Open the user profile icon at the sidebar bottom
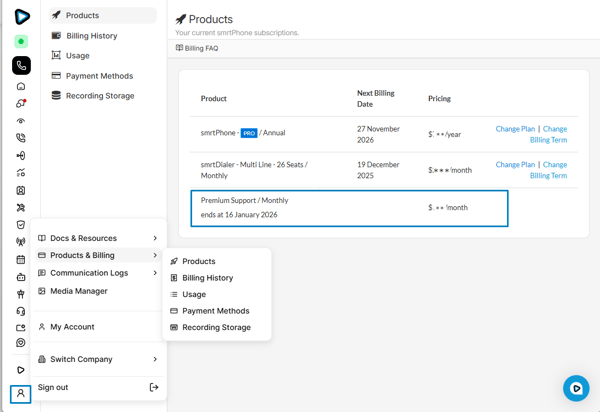Viewport: 600px width, 412px height. [x=21, y=394]
